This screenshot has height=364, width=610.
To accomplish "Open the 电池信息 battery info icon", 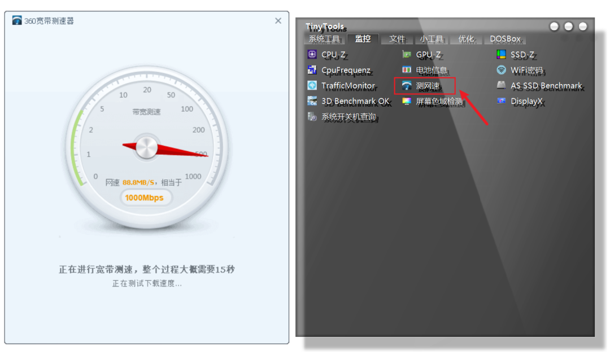I will tap(407, 69).
